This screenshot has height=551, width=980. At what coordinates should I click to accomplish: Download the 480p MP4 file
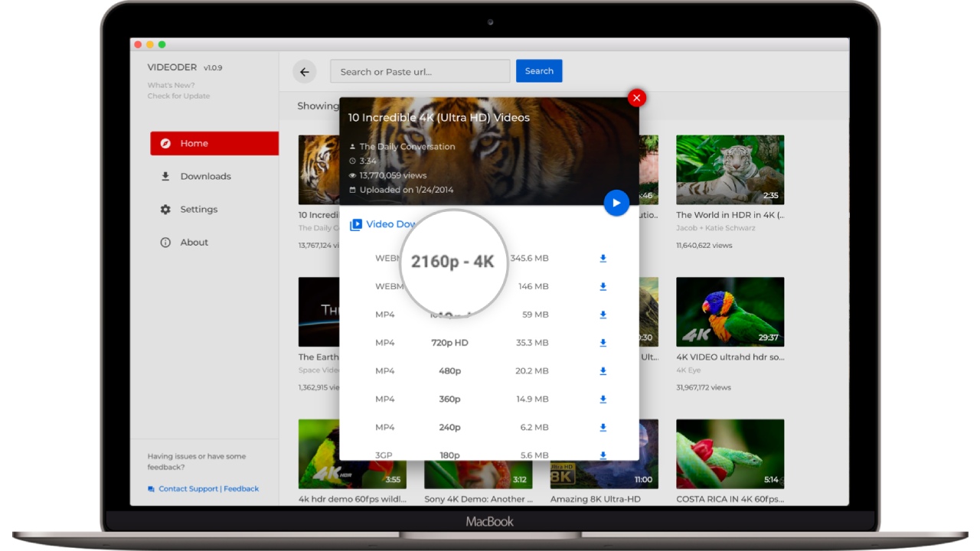click(603, 371)
